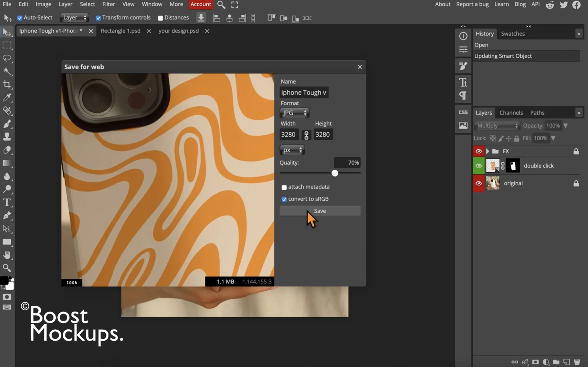The width and height of the screenshot is (588, 367).
Task: Select the Lasso tool
Action: (7, 59)
